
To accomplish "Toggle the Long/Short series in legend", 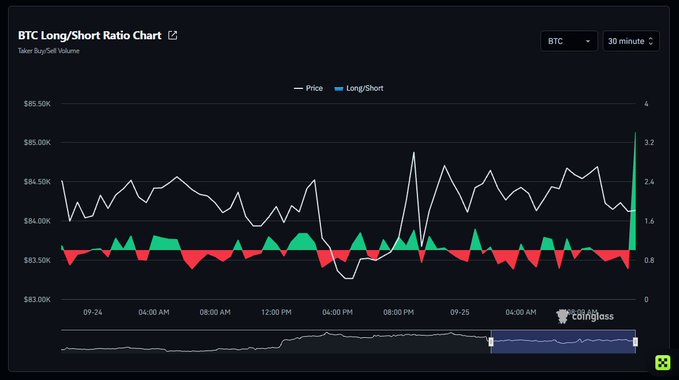I will (359, 88).
